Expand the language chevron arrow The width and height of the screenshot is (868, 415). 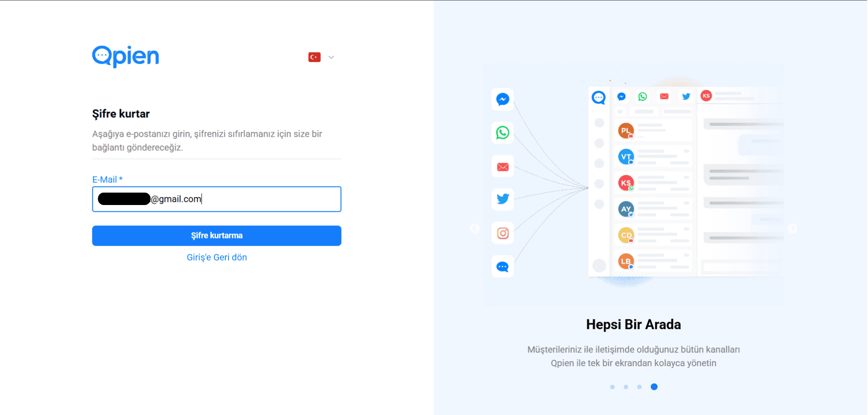331,57
